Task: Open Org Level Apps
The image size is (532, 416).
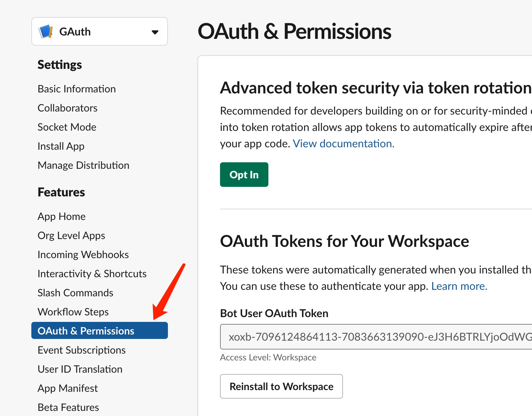Action: [71, 236]
